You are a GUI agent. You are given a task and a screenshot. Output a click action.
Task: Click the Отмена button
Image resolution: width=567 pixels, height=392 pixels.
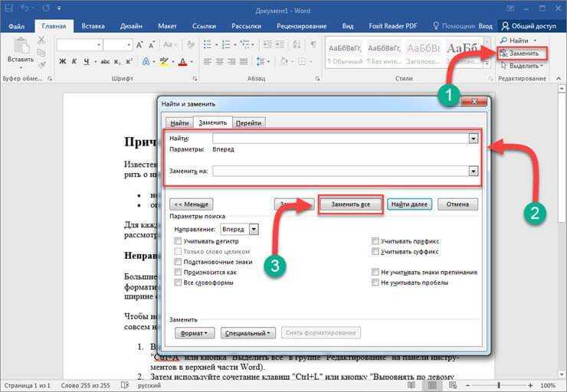(457, 204)
